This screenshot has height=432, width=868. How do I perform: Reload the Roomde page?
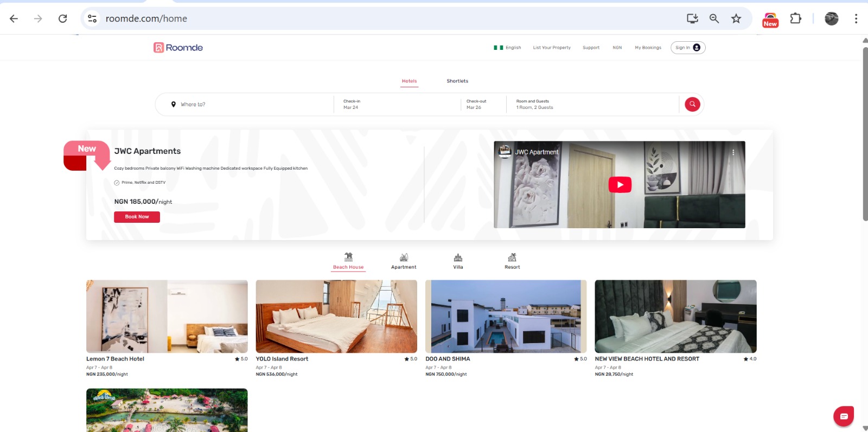tap(63, 18)
